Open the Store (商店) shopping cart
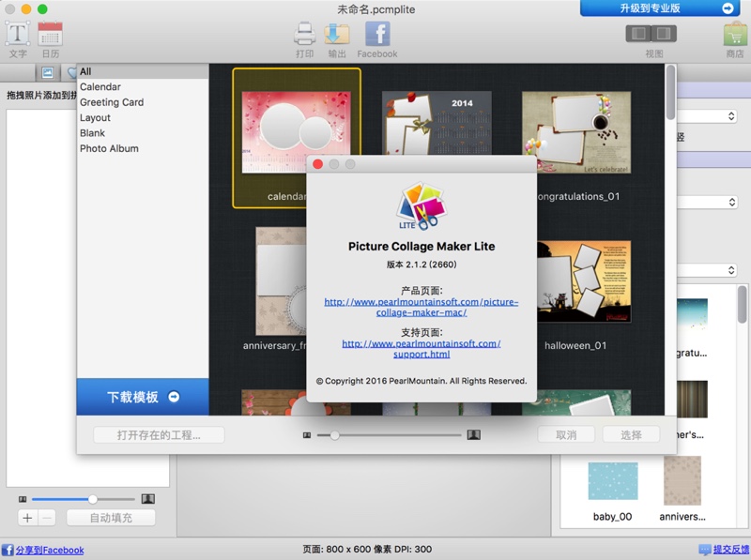 736,35
